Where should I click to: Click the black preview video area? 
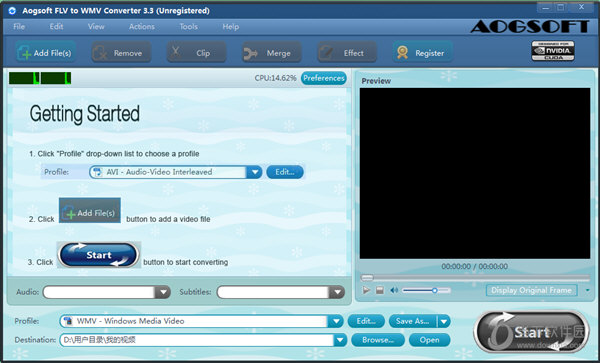pos(475,173)
